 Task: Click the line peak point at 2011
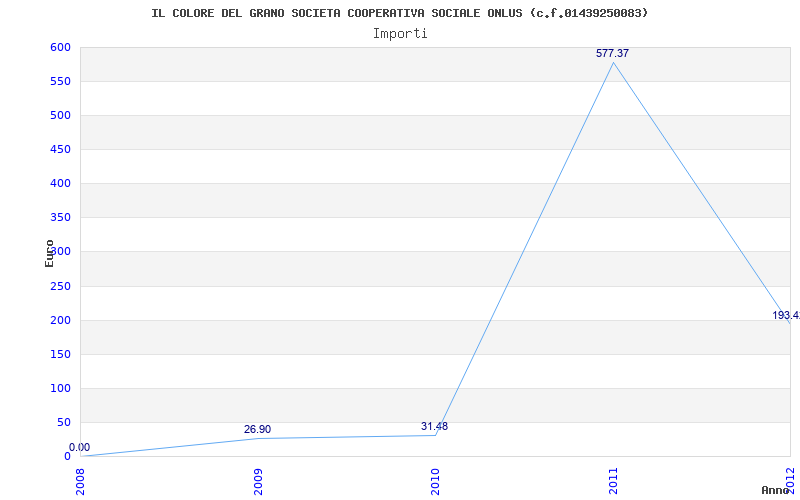[613, 63]
